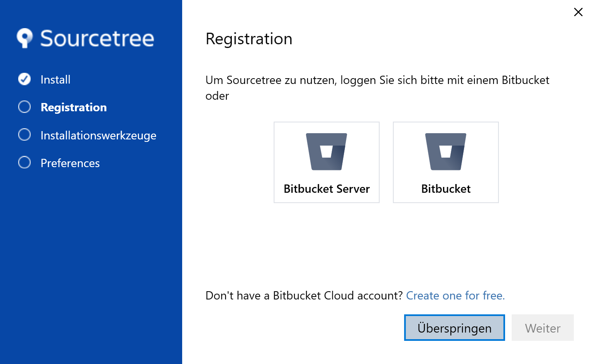Image resolution: width=597 pixels, height=364 pixels.
Task: Click the 'Um Sourcetree zu nutzen' instruction text
Action: click(x=377, y=80)
